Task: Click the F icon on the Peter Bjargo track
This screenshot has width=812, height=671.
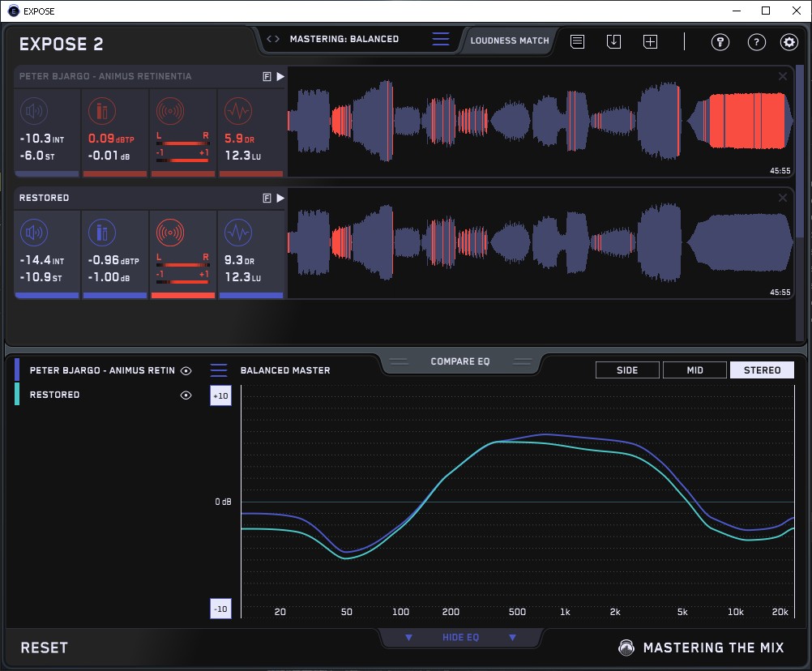Action: click(x=267, y=77)
